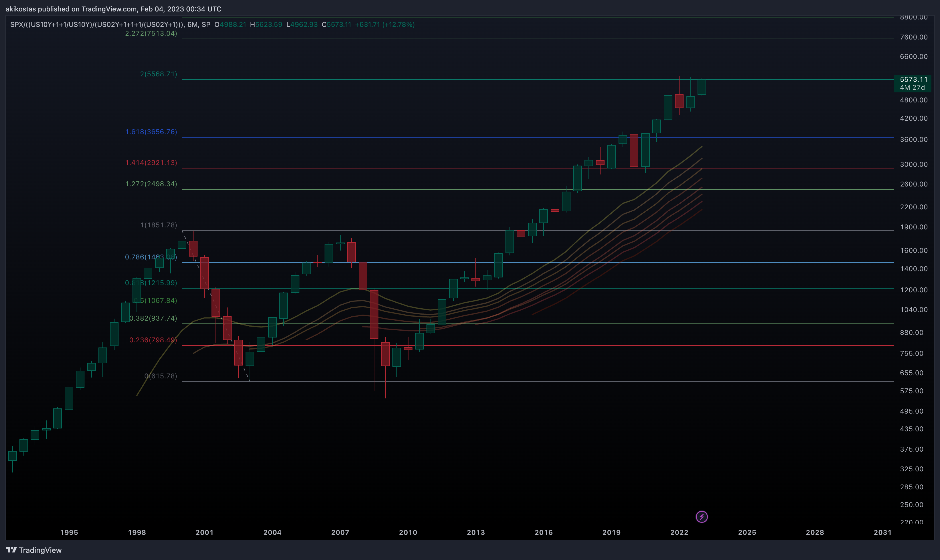Click the high value H5623.59
The height and width of the screenshot is (560, 940).
[x=266, y=25]
